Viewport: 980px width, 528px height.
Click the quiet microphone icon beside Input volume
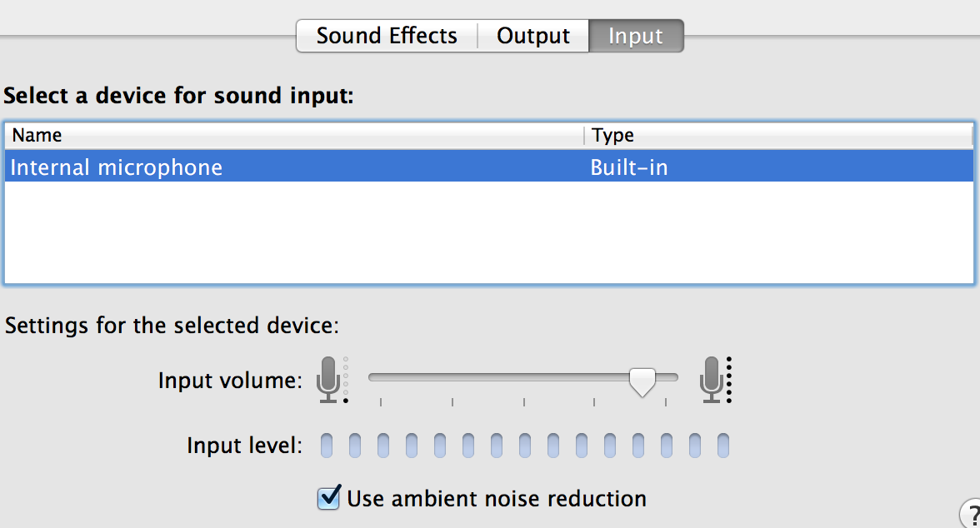click(x=332, y=380)
